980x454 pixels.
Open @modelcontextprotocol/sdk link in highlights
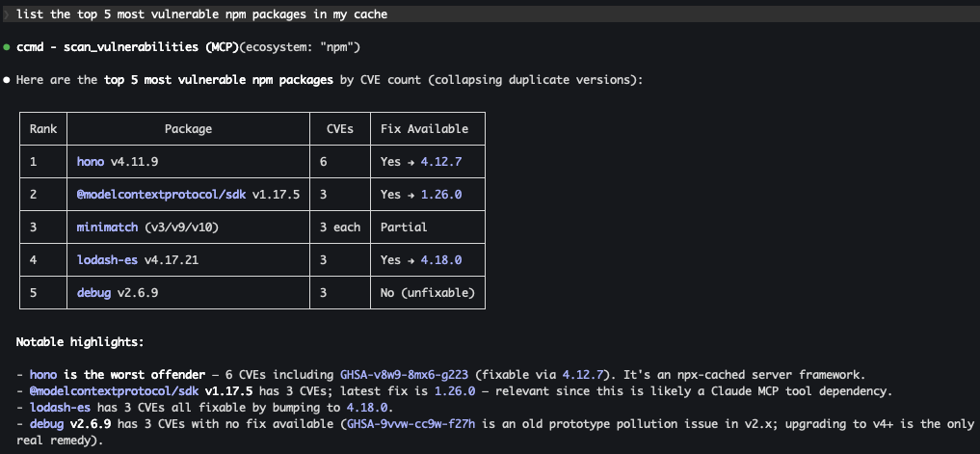tap(115, 391)
